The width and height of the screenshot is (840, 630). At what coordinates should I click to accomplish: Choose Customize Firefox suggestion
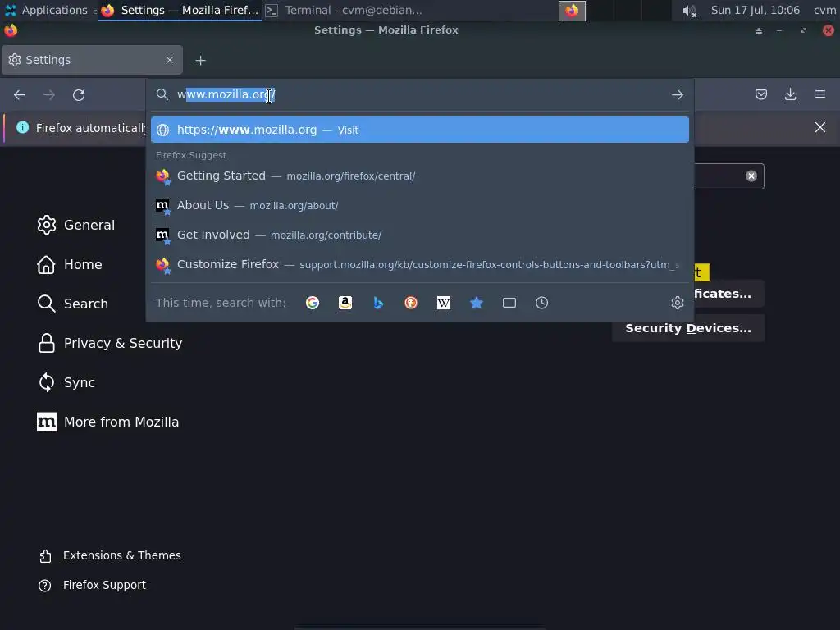pos(419,264)
